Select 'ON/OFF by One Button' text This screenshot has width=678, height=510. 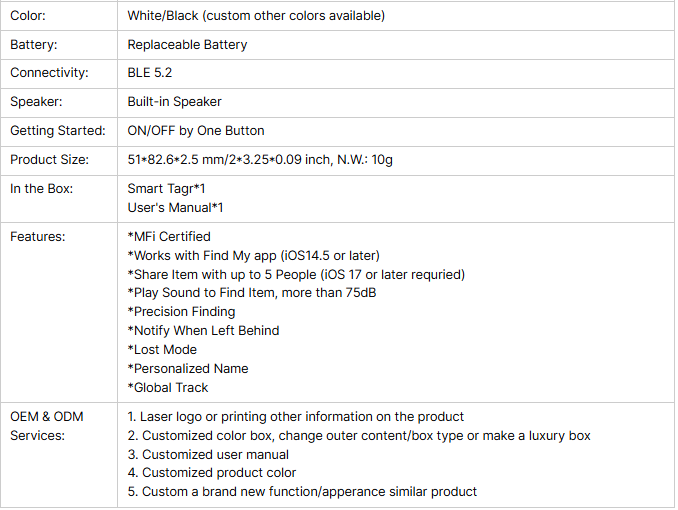(196, 131)
